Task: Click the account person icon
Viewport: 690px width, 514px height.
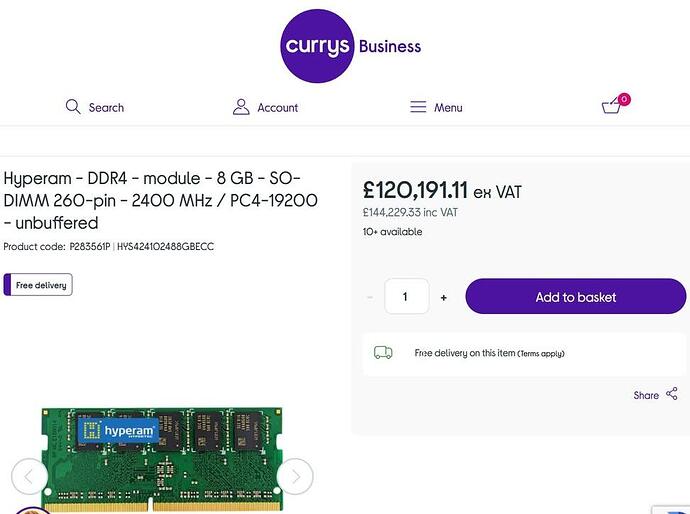Action: (240, 107)
